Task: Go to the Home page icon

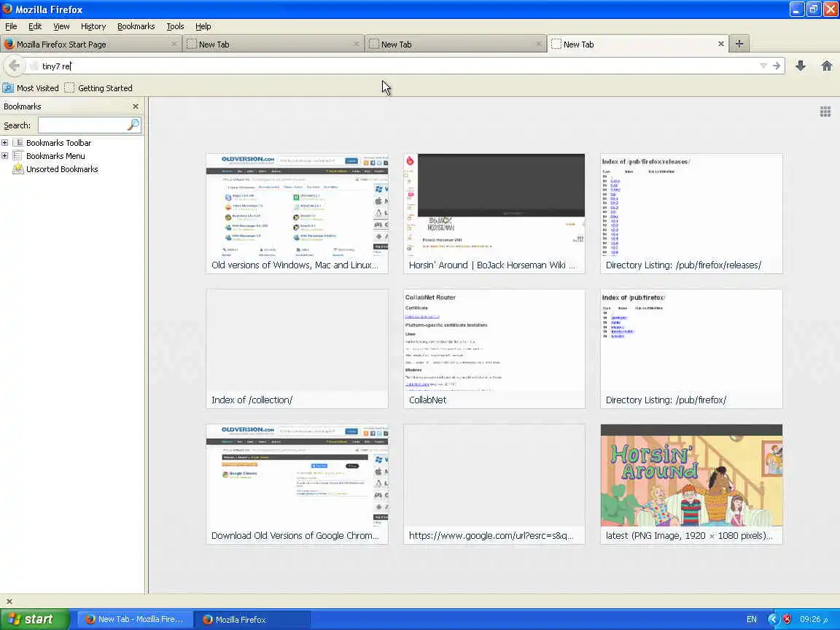Action: click(x=827, y=66)
